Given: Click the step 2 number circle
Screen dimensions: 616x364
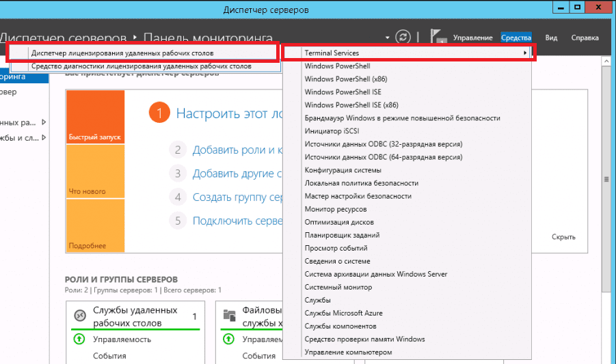Looking at the screenshot, I should (x=178, y=150).
